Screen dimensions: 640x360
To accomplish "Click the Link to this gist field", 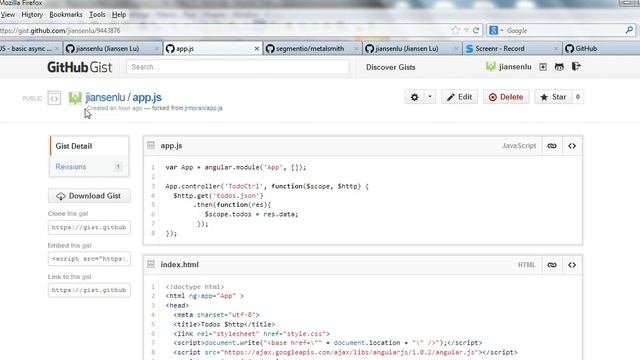I will coord(89,290).
